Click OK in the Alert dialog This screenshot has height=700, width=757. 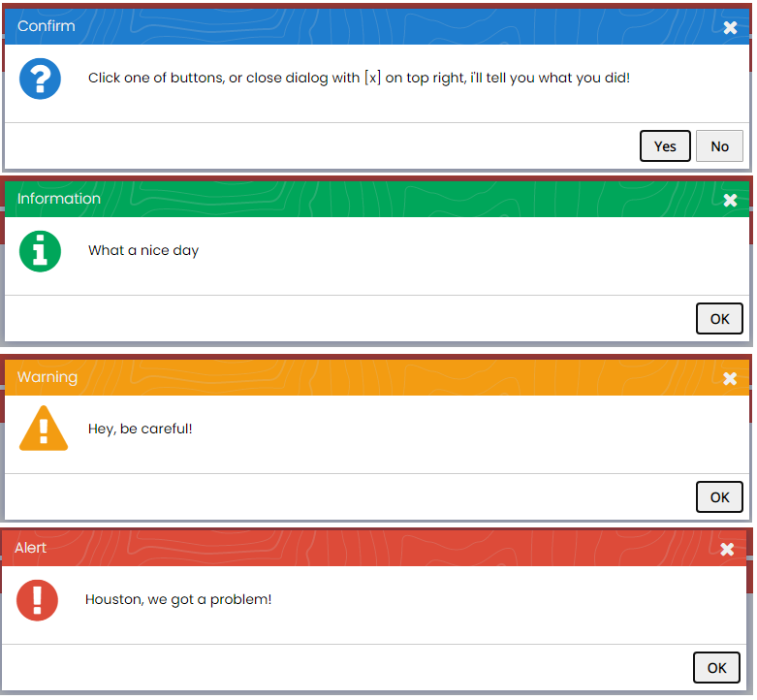716,668
